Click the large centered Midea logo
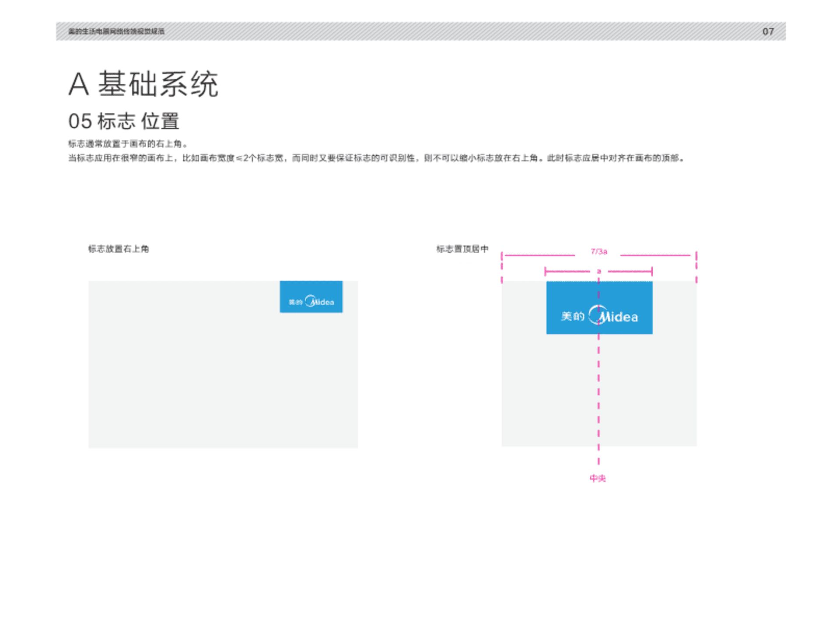This screenshot has height=619, width=840. [x=599, y=308]
